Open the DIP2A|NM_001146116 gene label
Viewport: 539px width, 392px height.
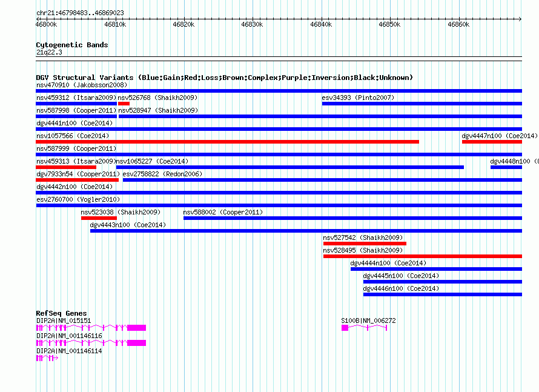pyautogui.click(x=69, y=336)
